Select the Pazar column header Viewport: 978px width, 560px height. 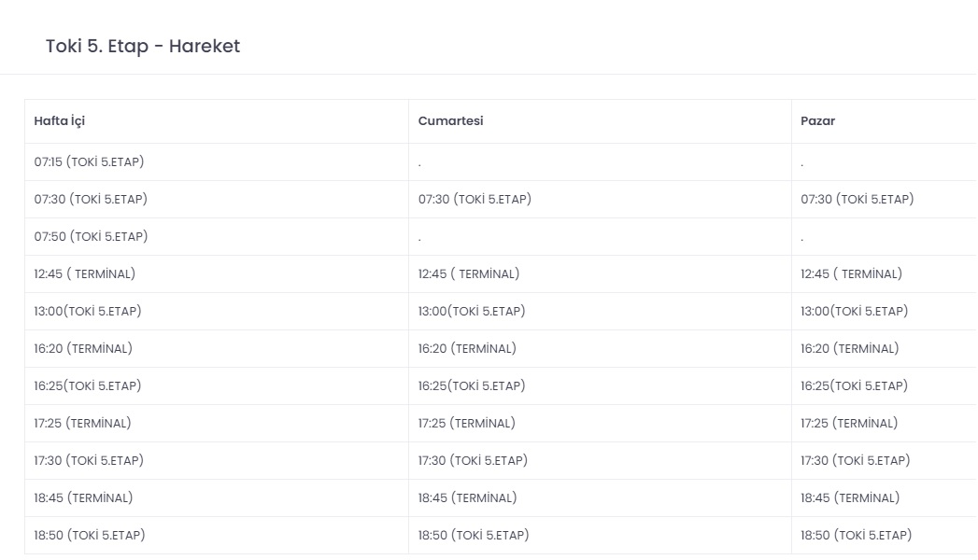coord(817,120)
